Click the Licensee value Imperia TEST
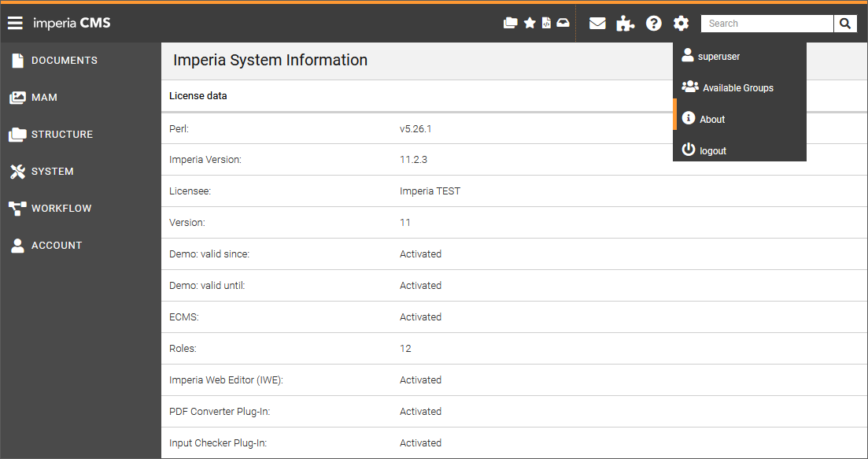 (430, 191)
